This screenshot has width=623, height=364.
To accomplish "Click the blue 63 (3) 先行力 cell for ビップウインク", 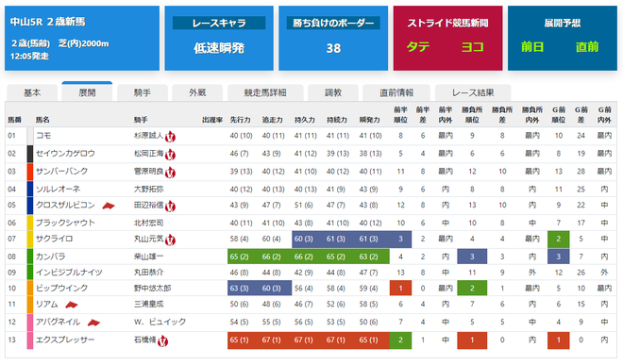I will click(x=244, y=289).
